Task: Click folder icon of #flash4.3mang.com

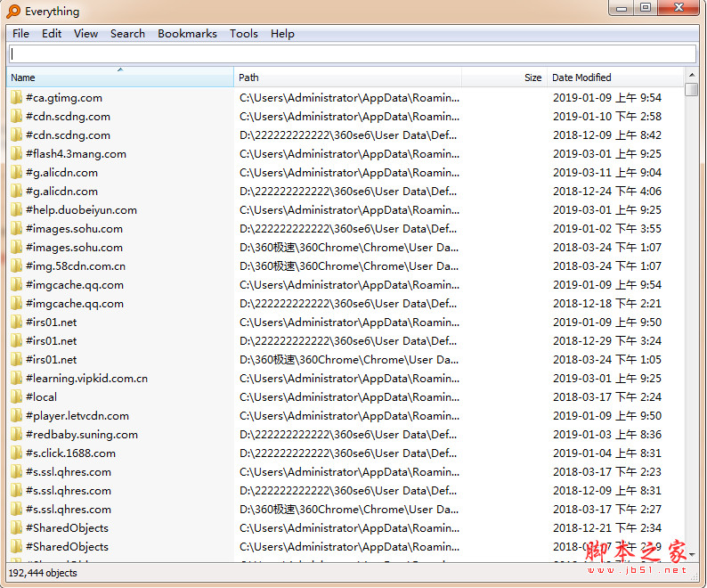Action: click(x=16, y=154)
